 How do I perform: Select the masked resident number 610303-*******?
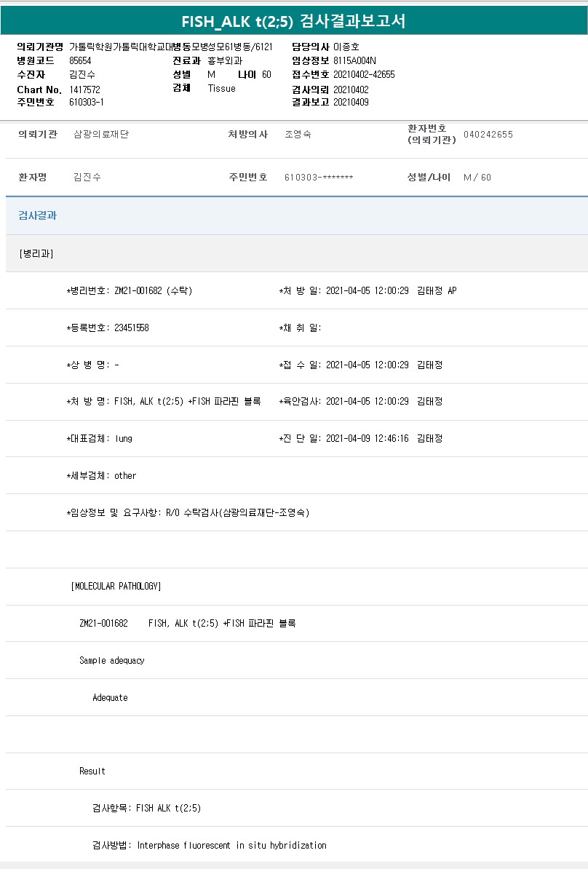click(x=319, y=178)
